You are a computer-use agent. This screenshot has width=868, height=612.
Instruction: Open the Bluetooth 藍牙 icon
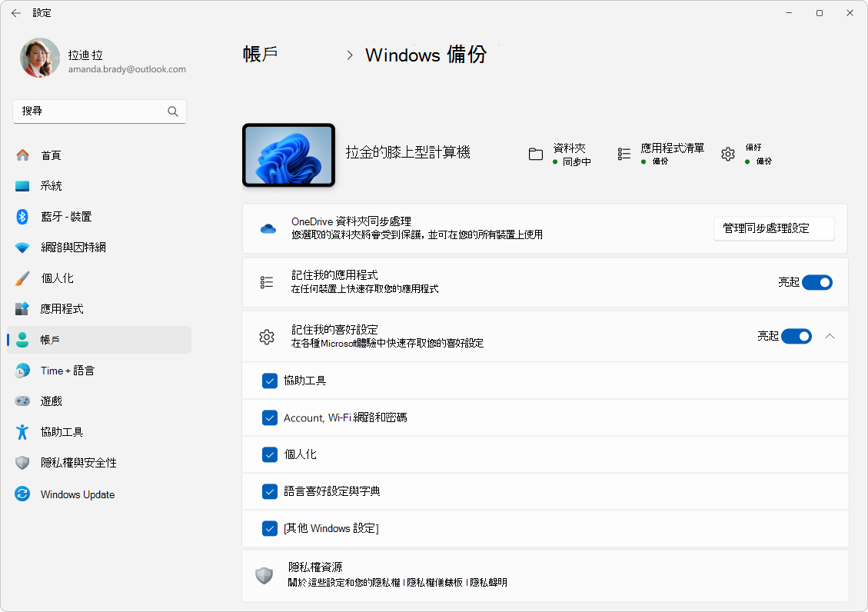[22, 216]
